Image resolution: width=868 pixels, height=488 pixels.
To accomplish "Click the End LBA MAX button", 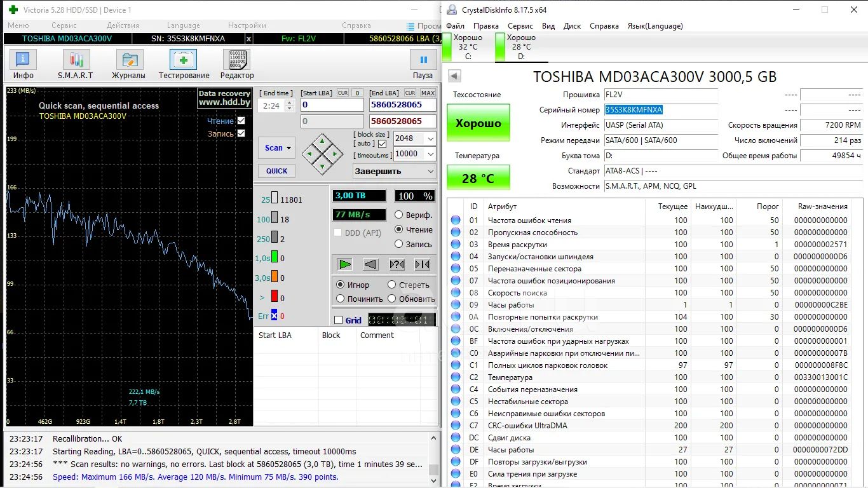I will point(428,93).
